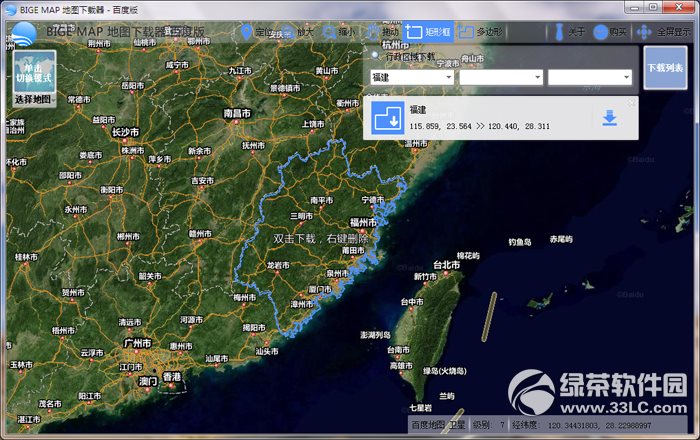Click the 桂林市 label on the map
The width and height of the screenshot is (700, 440).
[26, 257]
